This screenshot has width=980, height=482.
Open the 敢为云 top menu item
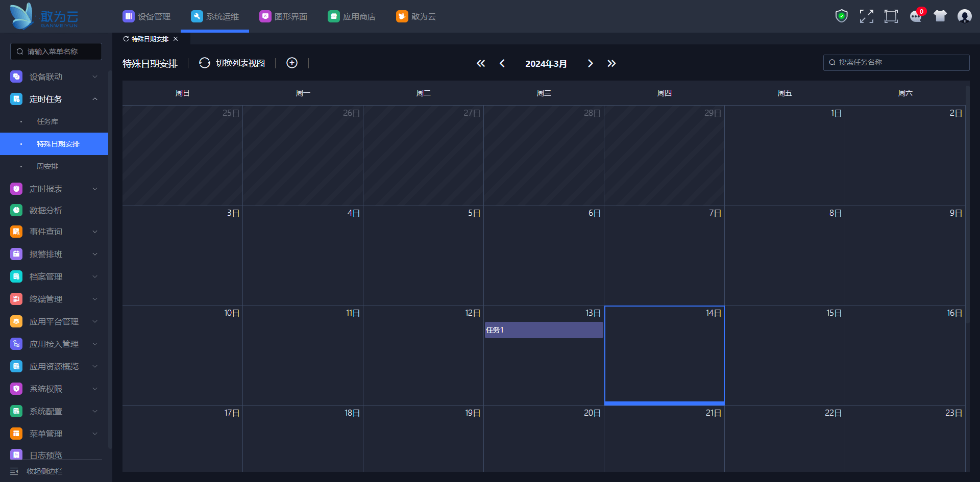point(416,16)
